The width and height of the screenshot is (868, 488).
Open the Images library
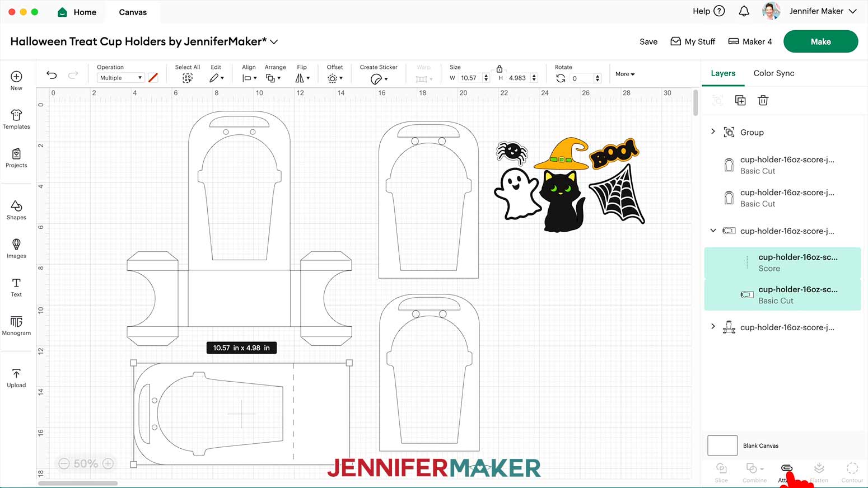click(16, 248)
